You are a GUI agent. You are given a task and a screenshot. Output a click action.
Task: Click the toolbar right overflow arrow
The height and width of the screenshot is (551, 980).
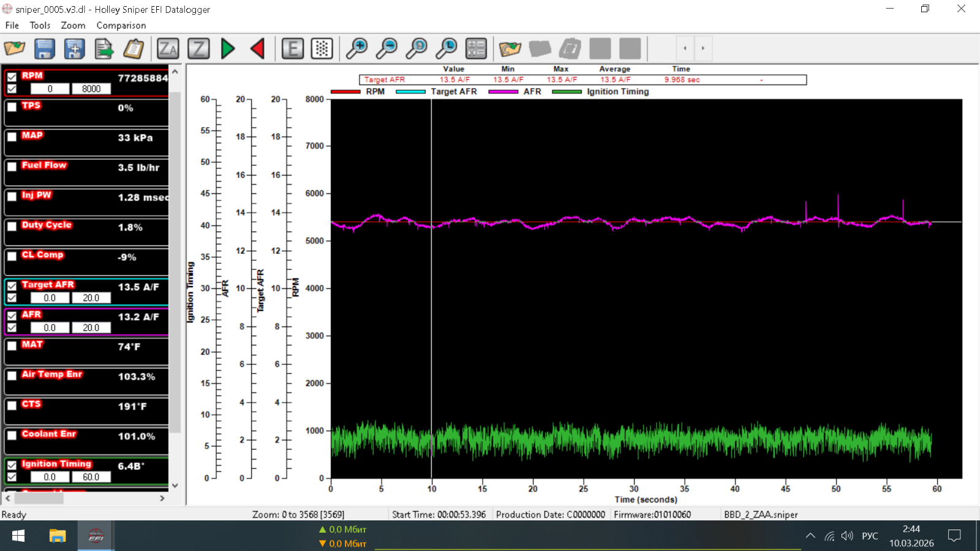coord(703,48)
